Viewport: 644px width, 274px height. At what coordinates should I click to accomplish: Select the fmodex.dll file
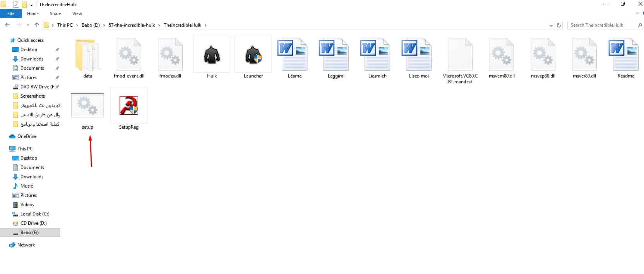(170, 55)
